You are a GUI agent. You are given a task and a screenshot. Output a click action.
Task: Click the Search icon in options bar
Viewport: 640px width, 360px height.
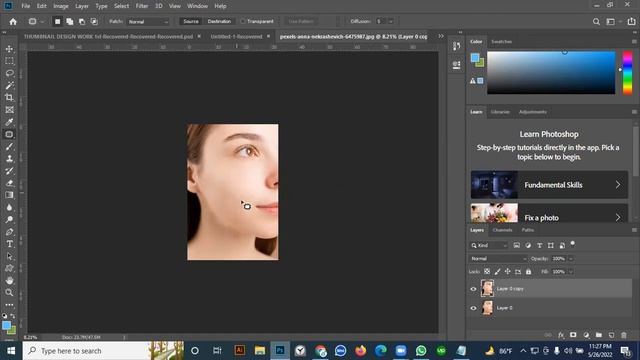(596, 22)
